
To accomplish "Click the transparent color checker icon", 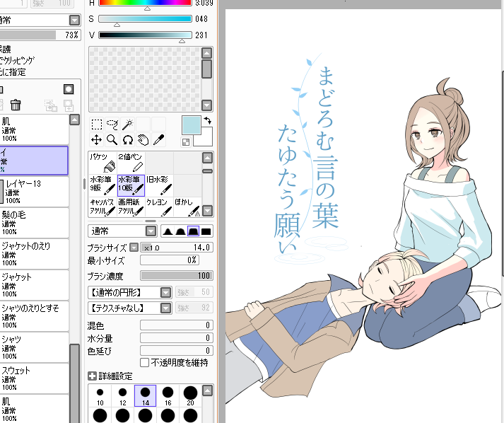I will 186,142.
